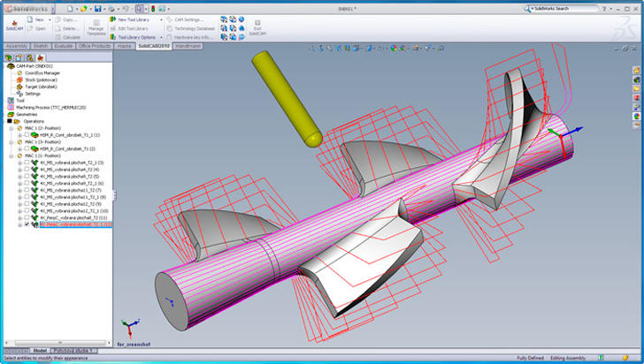Collapse the MAC 1 (1- Position) tree node
Viewport: 644px width, 364px height.
(x=11, y=155)
